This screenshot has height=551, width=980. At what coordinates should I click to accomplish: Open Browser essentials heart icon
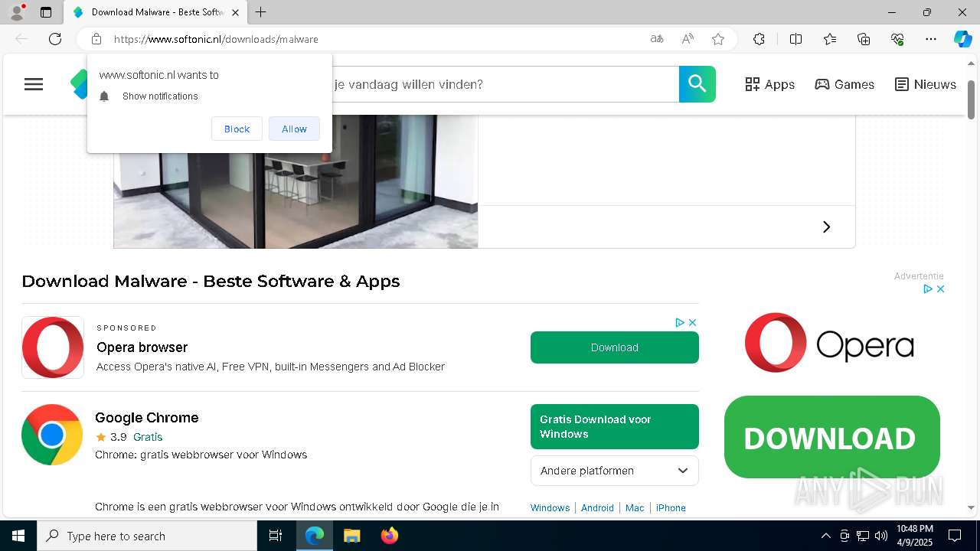(897, 39)
